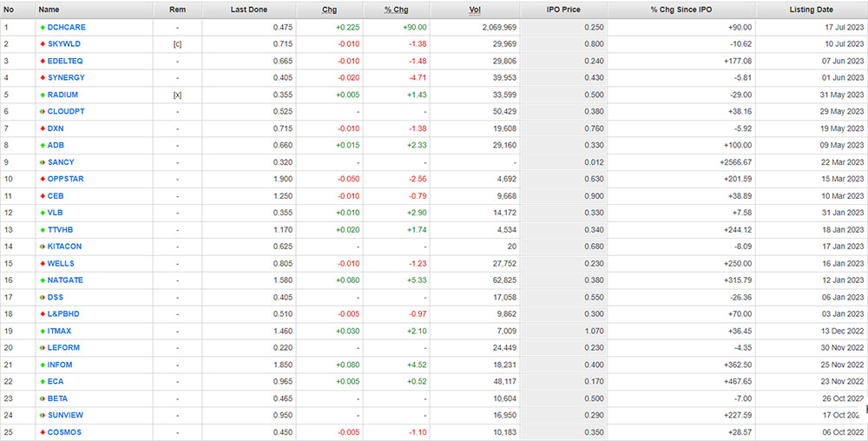
Task: Open the NATGATE stock link
Action: pyautogui.click(x=65, y=280)
